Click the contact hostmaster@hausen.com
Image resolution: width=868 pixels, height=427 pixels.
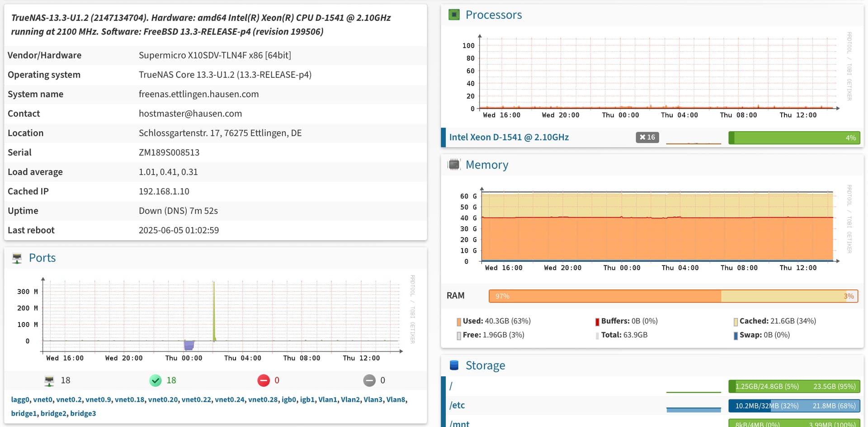(190, 114)
